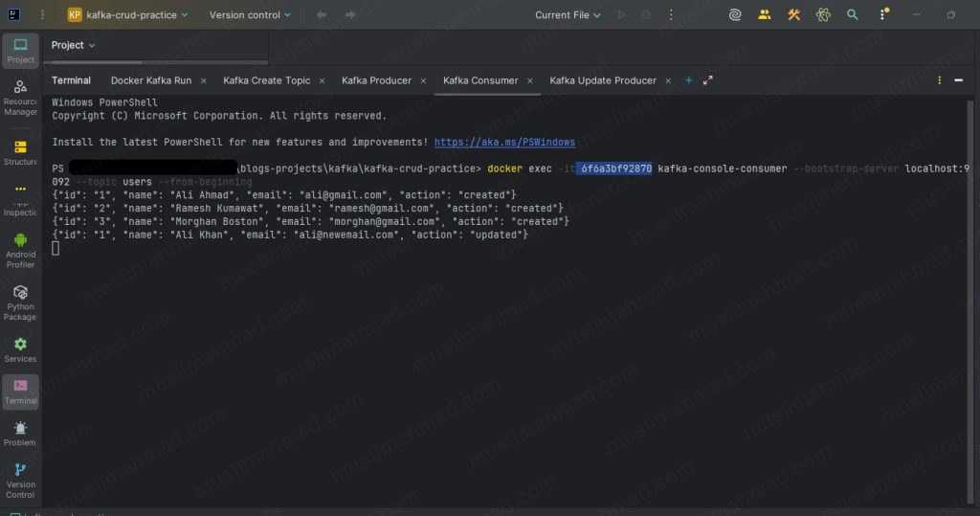Click the back navigation arrow
Viewport: 980px width, 516px height.
point(322,15)
